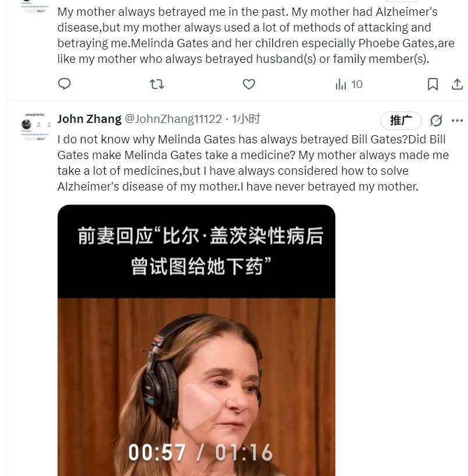Screen dimensions: 468x476
Task: Reply to the tweet mentioning Phoebe Gates
Action: (64, 84)
